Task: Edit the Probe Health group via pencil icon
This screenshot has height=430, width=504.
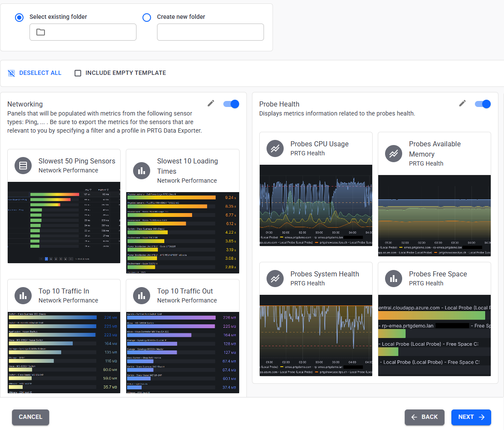Action: 462,104
